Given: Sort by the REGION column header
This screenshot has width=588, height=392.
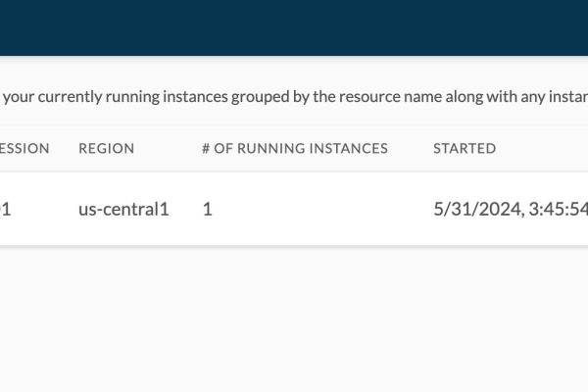Looking at the screenshot, I should click(x=106, y=149).
